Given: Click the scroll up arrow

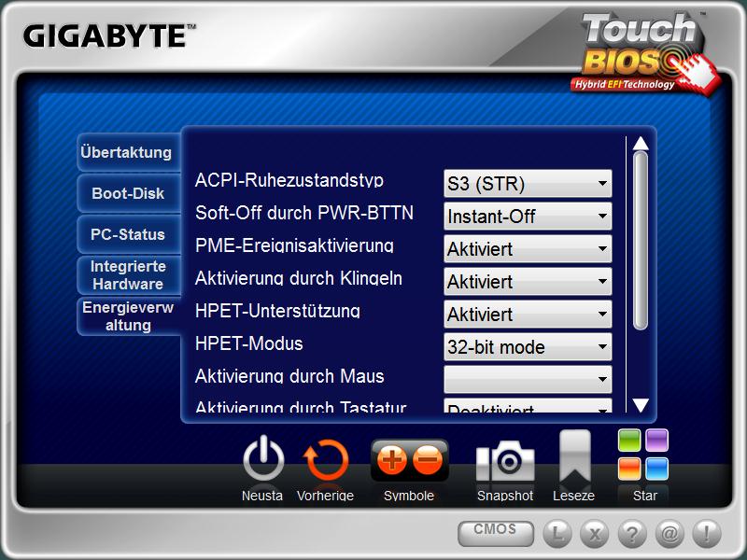Looking at the screenshot, I should pos(641,144).
